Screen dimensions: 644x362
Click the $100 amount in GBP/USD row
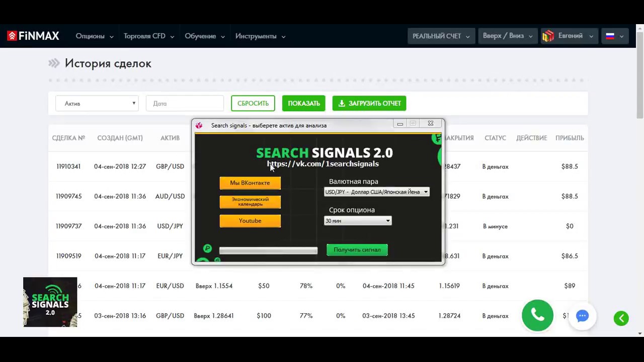coord(264,316)
